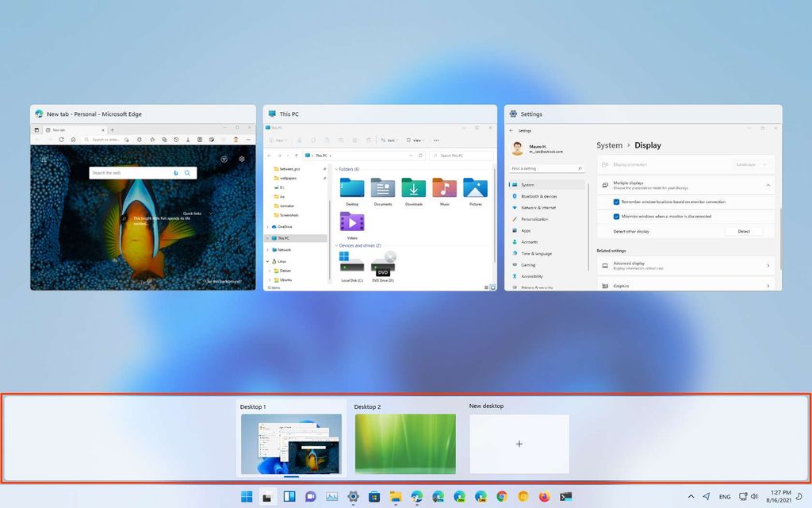Switch to the Desktop 2 thumbnail
This screenshot has width=812, height=508.
pyautogui.click(x=405, y=443)
